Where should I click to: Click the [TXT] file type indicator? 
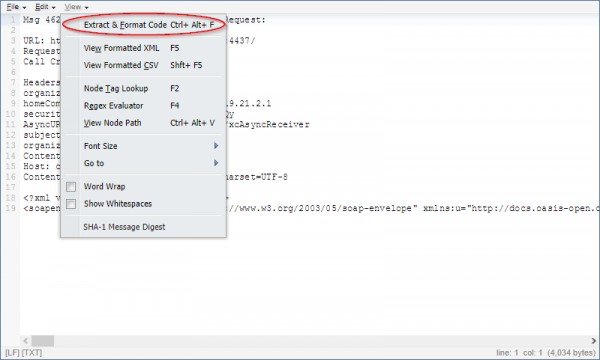(x=32, y=353)
